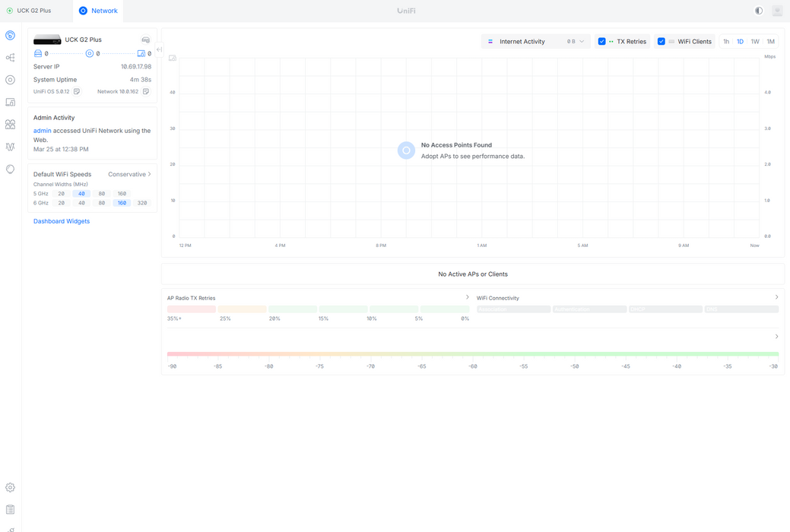Select 80 MHz width for 6 GHz
Image resolution: width=790 pixels, height=532 pixels.
[x=102, y=203]
